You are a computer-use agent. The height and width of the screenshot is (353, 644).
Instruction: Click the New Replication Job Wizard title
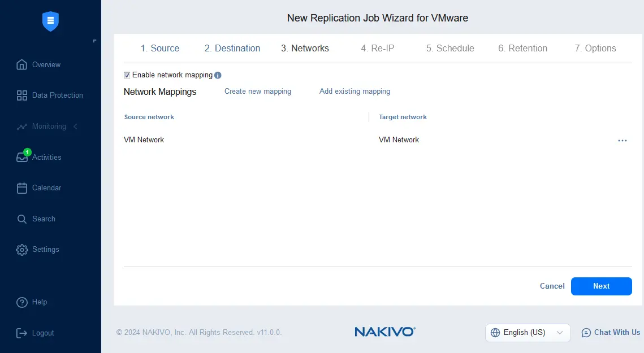click(378, 18)
